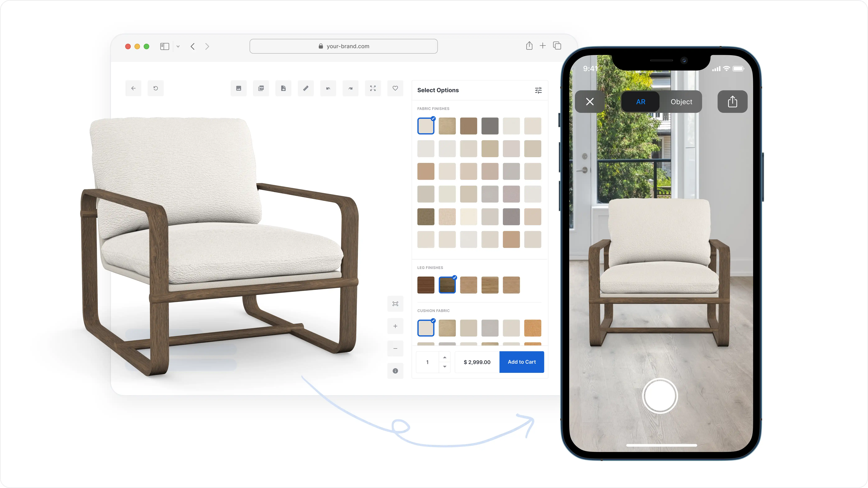Choose the dark gray fabric finish swatch
The height and width of the screenshot is (488, 868).
tap(490, 126)
